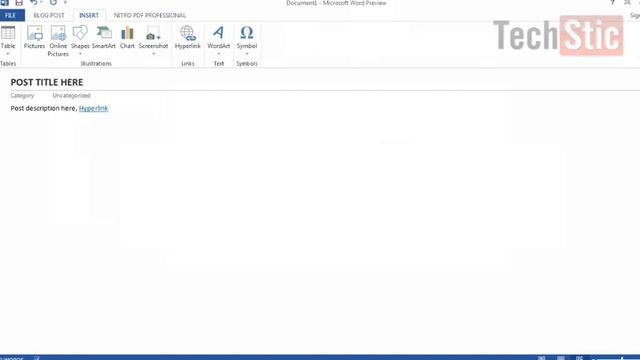The image size is (640, 360).
Task: Click the Document1 title bar text
Action: point(336,3)
